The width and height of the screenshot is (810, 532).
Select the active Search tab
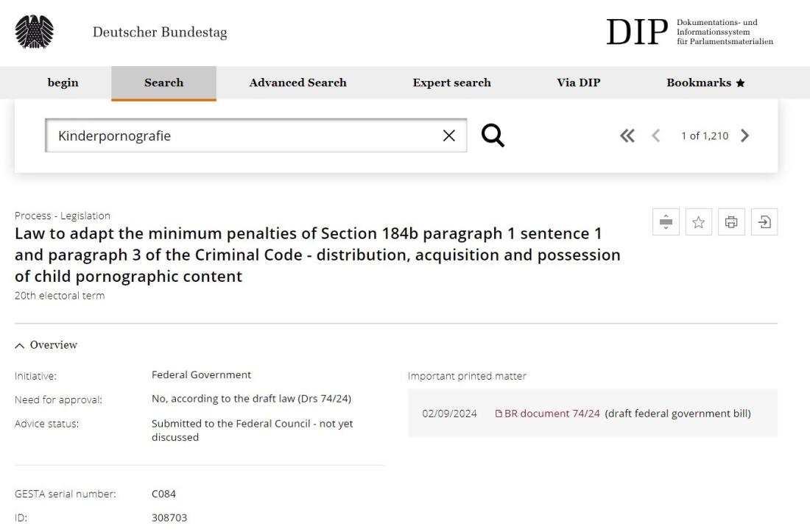(163, 83)
